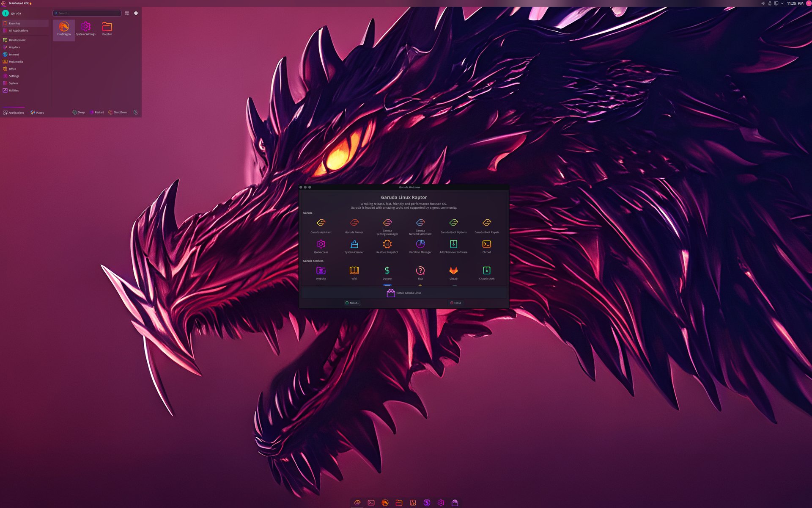This screenshot has width=812, height=508.
Task: Mute audio via the tray speaker icon
Action: pos(764,3)
